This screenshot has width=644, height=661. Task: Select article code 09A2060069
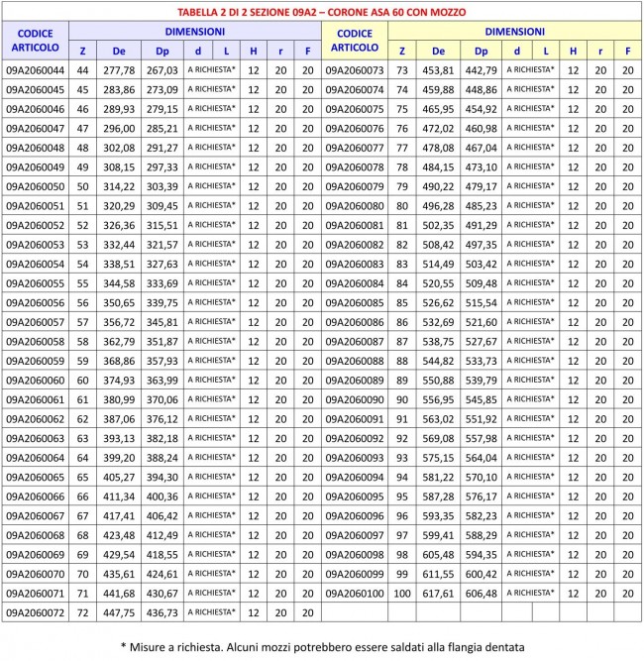click(36, 555)
